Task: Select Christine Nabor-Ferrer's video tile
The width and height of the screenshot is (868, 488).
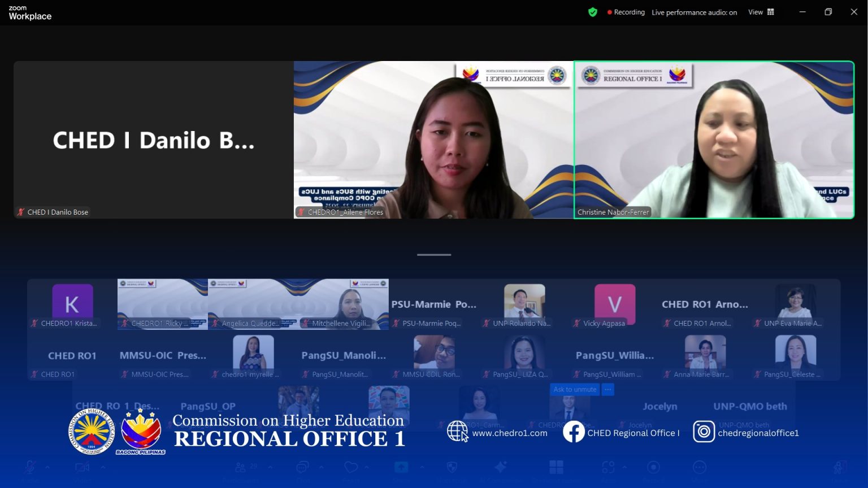Action: tap(714, 140)
